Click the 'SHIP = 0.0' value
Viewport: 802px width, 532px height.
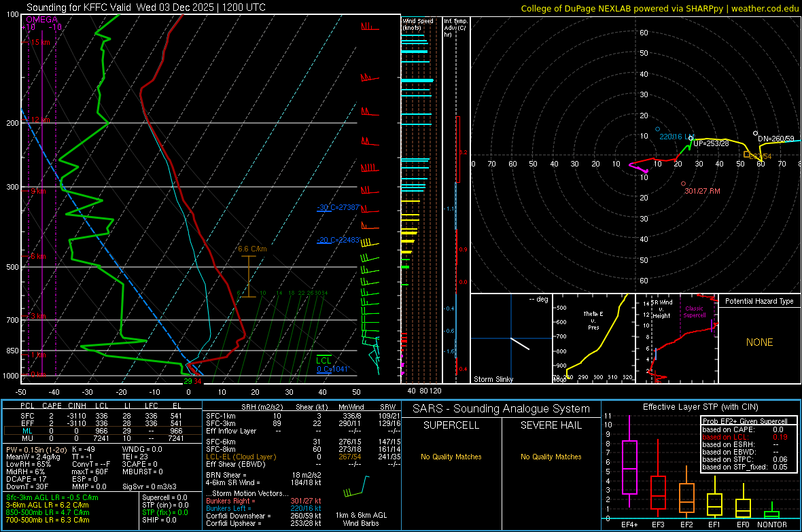[159, 520]
